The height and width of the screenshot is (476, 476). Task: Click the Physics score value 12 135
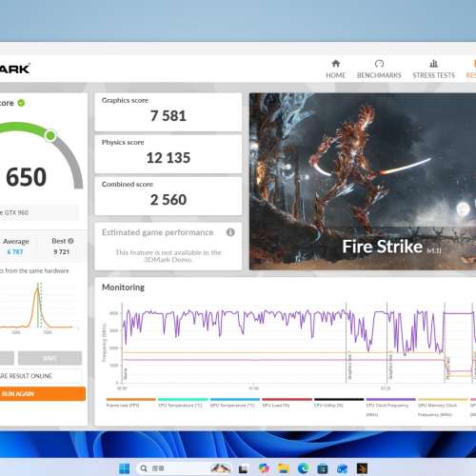169,158
